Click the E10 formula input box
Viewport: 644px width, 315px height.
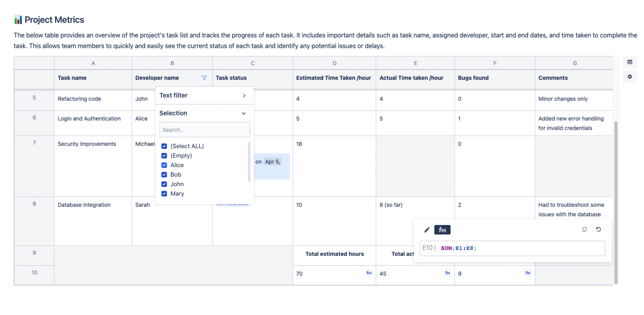pyautogui.click(x=521, y=248)
